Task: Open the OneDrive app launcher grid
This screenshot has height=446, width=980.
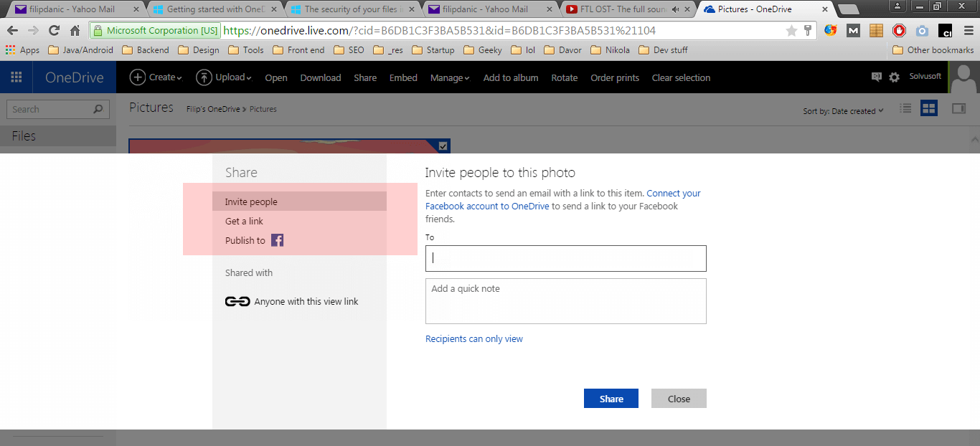Action: 16,77
